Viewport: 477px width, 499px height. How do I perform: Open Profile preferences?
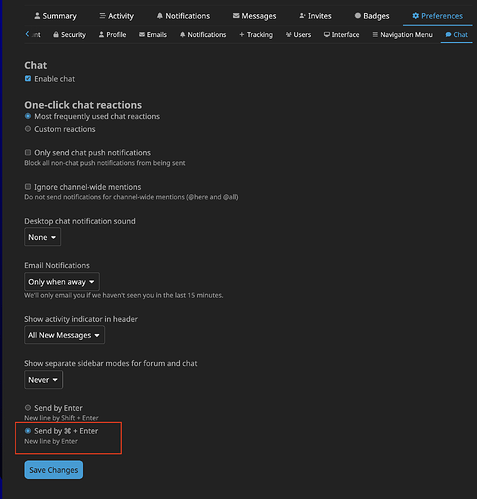click(x=112, y=35)
